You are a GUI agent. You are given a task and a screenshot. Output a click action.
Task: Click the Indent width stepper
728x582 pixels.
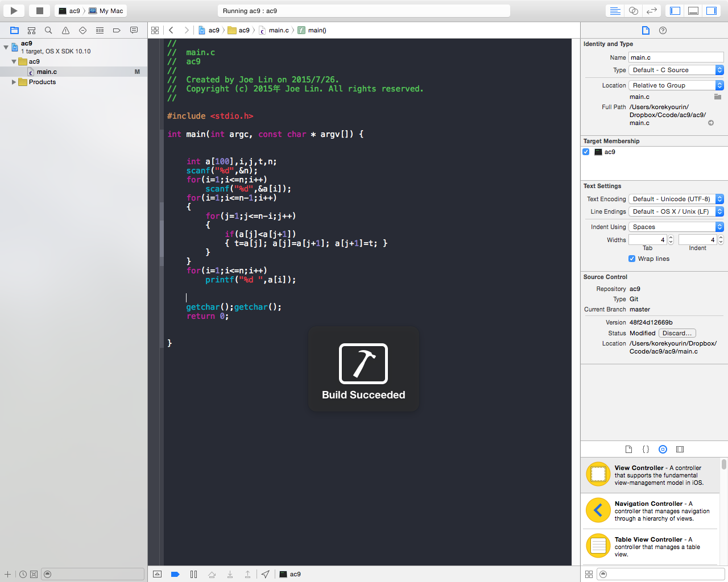721,240
